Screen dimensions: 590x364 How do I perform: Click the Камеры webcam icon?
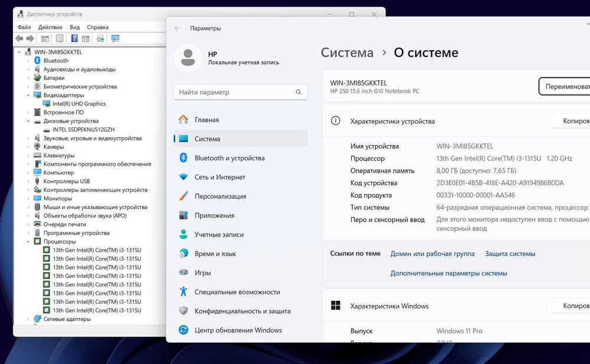37,146
